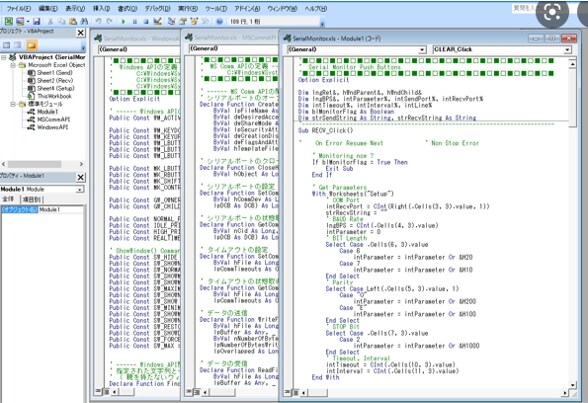This screenshot has height=403, width=588.
Task: Open the Debug (デバッグ) menu
Action: point(158,8)
